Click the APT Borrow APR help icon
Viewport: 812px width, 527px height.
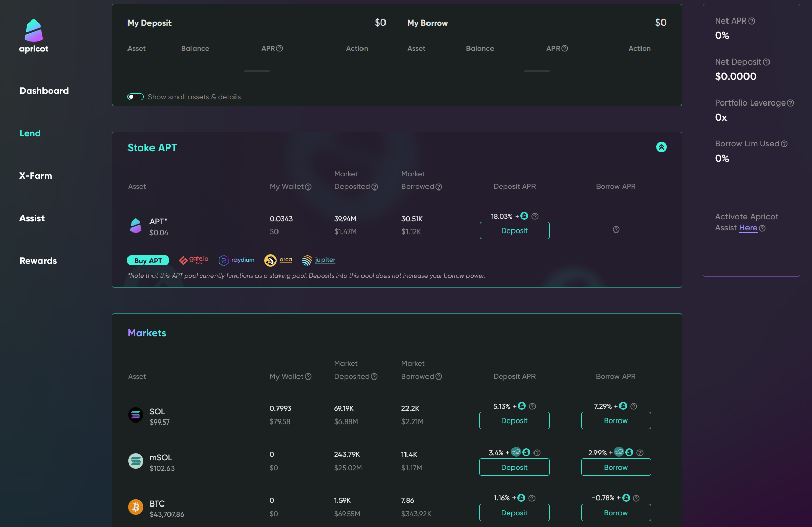click(616, 229)
